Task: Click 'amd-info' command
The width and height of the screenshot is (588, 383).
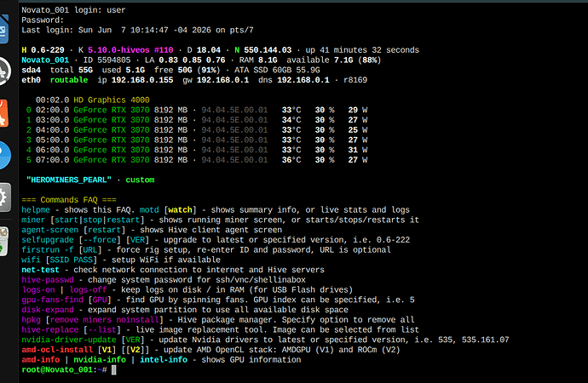Action: [41, 359]
